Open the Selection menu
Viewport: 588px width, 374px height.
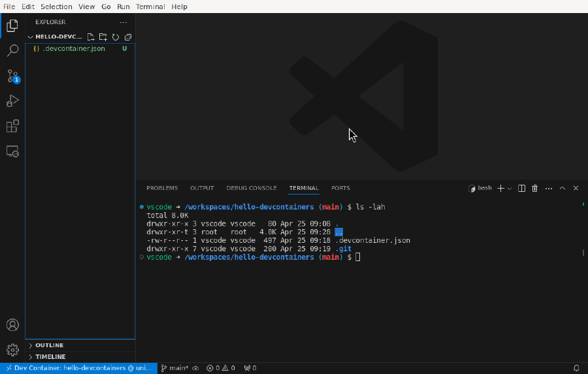pos(56,7)
